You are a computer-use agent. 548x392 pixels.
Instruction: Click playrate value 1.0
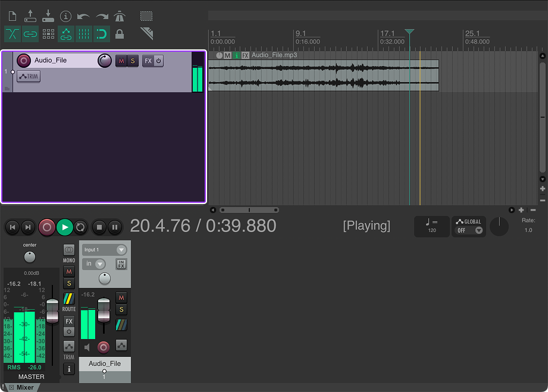click(x=528, y=230)
